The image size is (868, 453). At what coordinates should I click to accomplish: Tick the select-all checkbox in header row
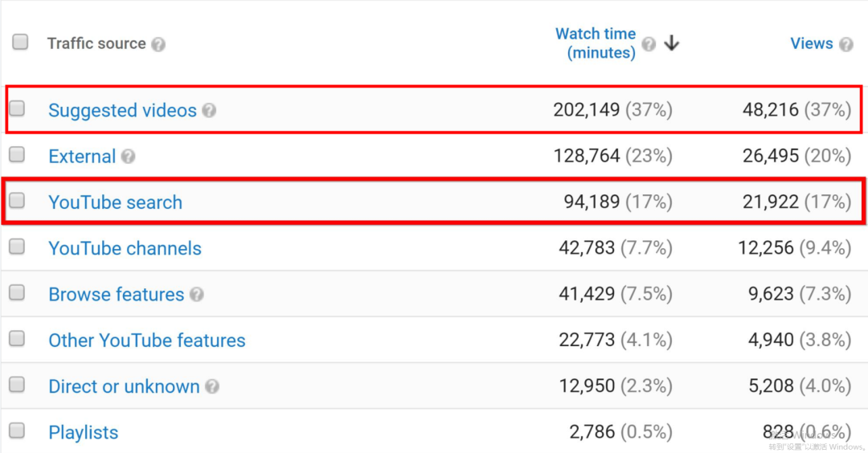click(20, 42)
